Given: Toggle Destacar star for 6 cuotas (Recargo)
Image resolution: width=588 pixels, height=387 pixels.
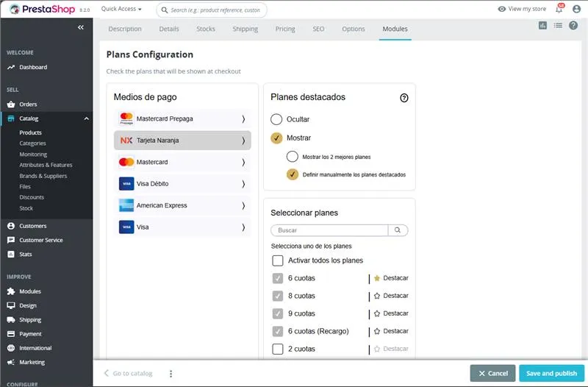Looking at the screenshot, I should point(377,331).
